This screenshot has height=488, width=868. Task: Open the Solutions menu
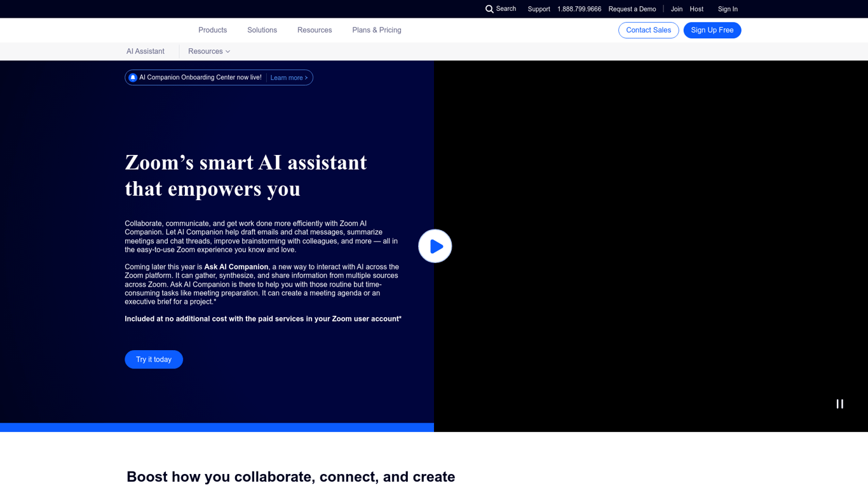[261, 30]
